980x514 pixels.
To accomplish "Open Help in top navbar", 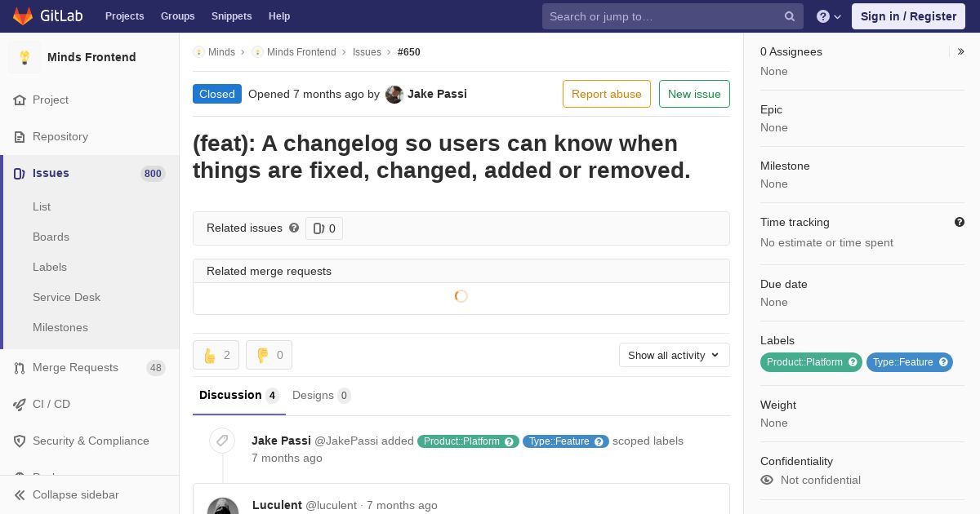I will (279, 16).
